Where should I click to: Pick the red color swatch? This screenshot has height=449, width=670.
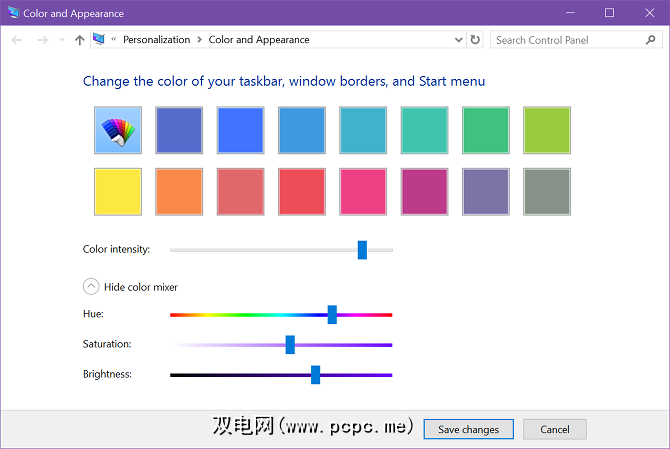click(302, 191)
